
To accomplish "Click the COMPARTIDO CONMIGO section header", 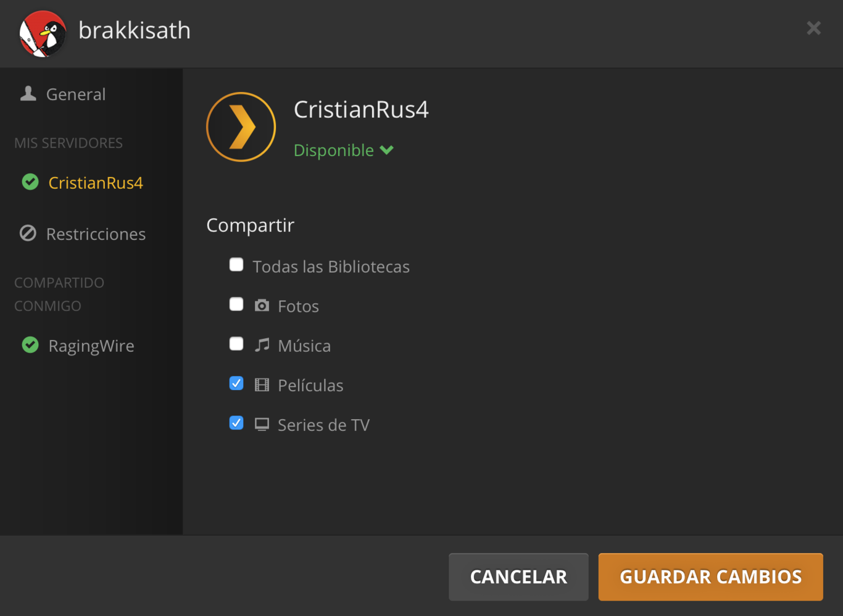I will point(59,294).
